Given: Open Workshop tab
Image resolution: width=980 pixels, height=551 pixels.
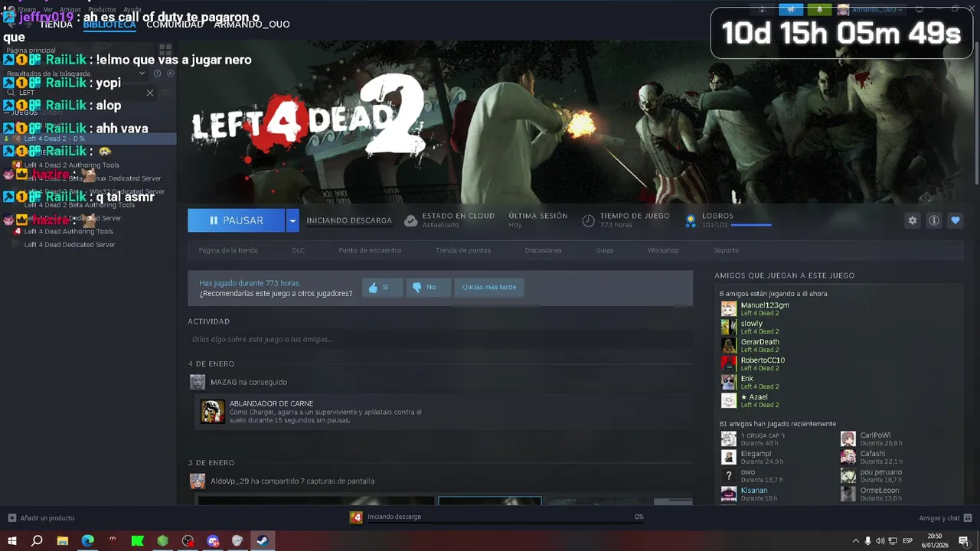Looking at the screenshot, I should pyautogui.click(x=663, y=250).
